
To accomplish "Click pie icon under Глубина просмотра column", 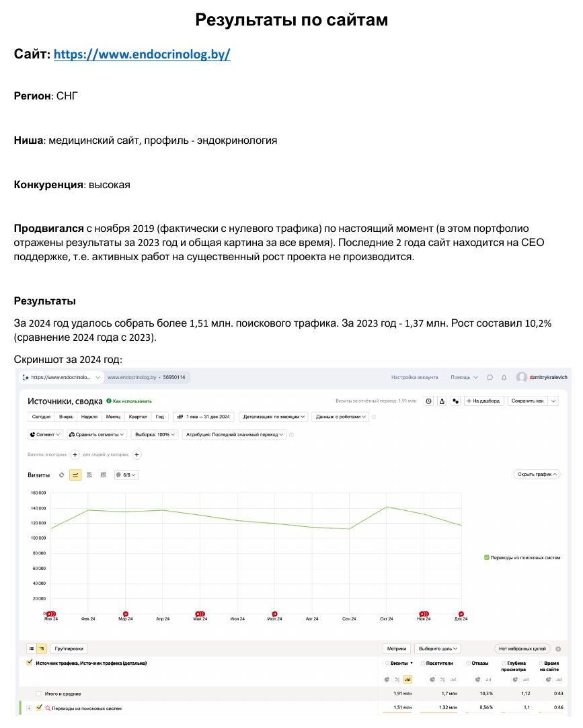I will [515, 679].
